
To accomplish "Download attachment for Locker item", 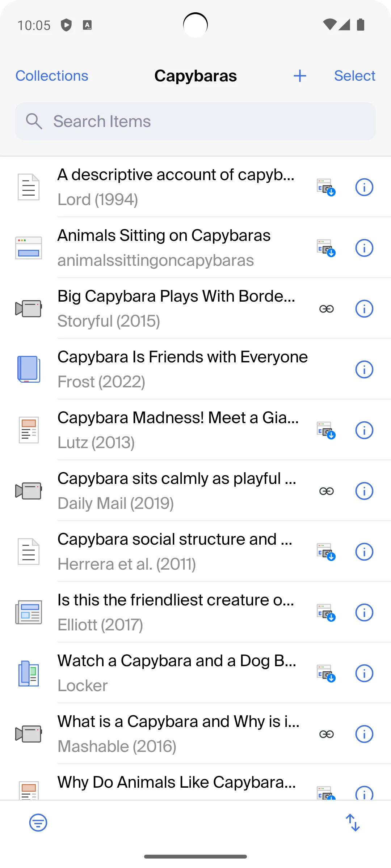I will tap(326, 673).
